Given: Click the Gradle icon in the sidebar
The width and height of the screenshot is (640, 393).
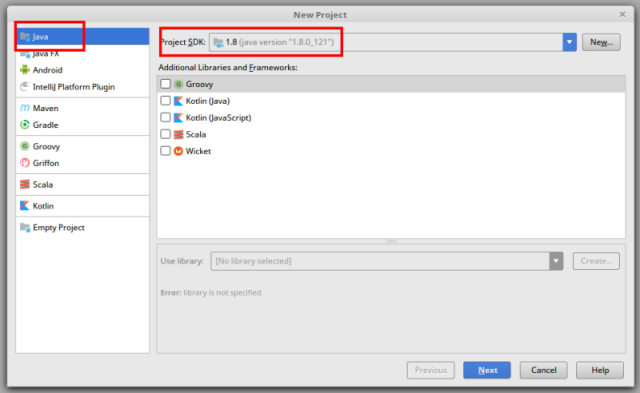Looking at the screenshot, I should pos(25,124).
